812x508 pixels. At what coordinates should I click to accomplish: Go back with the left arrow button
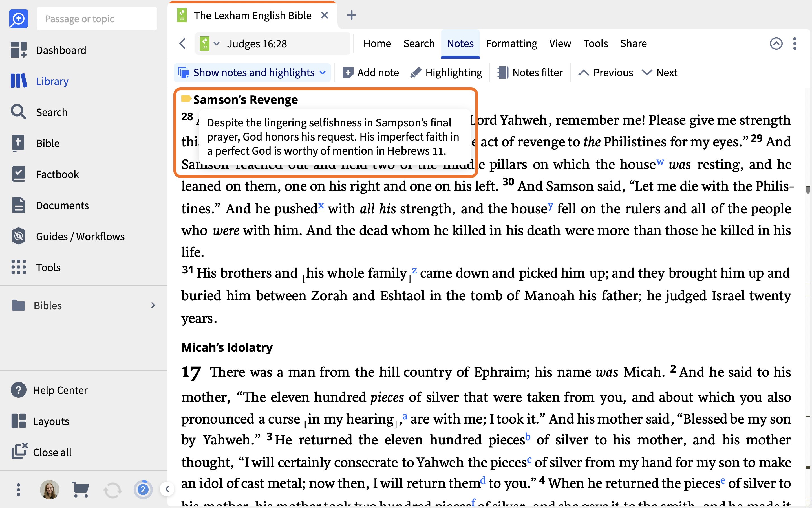pyautogui.click(x=182, y=44)
